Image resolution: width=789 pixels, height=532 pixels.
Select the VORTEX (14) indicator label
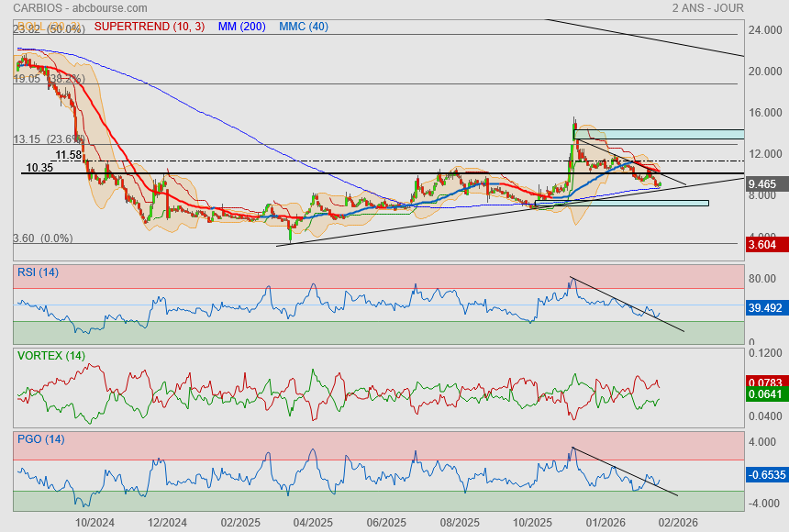click(51, 355)
